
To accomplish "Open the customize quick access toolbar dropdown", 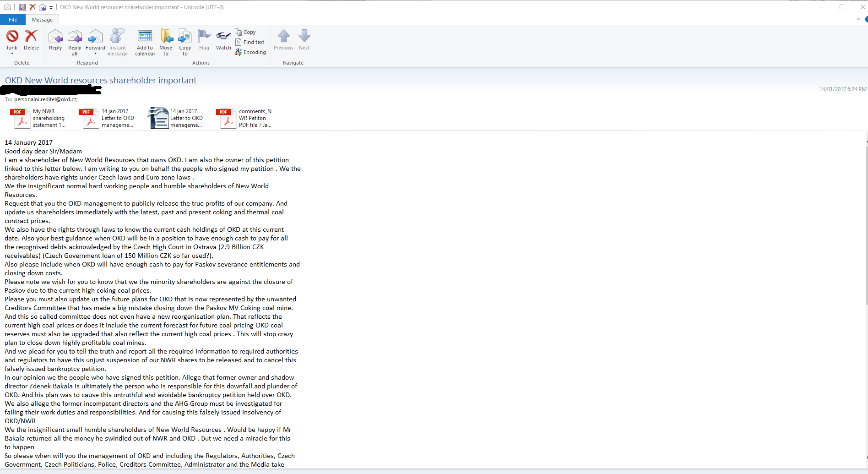I will (51, 7).
